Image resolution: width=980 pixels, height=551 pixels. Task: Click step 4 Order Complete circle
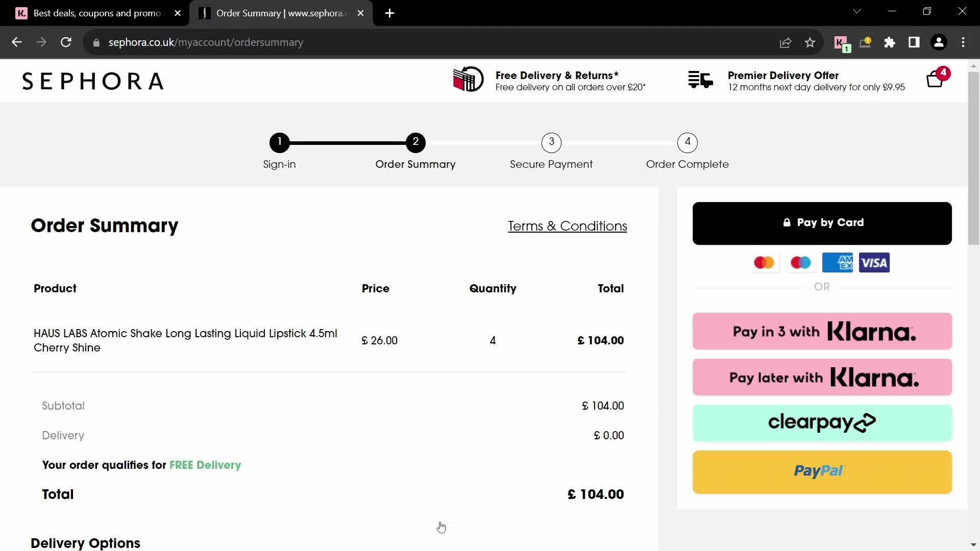(688, 142)
